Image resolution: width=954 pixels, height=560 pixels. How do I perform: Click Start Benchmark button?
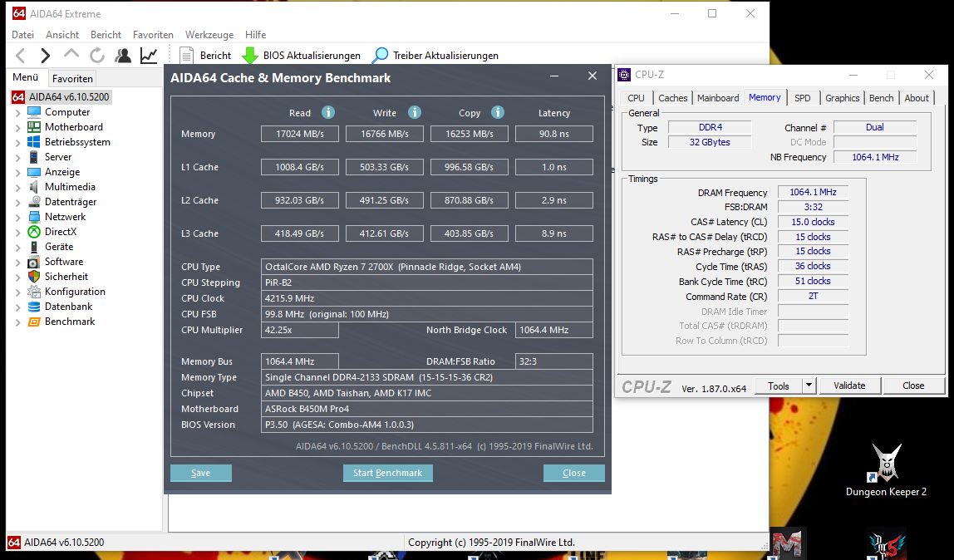click(387, 473)
